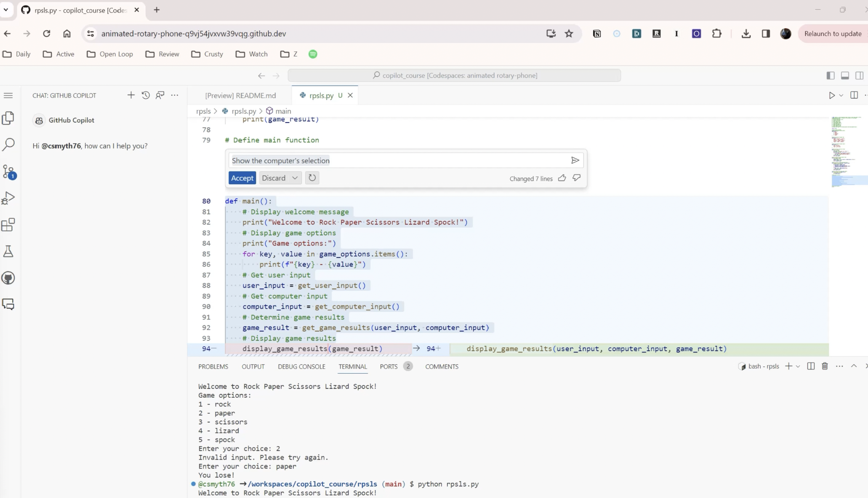Send the Copilot inline chat prompt
Viewport: 868px width, 498px height.
pos(575,160)
